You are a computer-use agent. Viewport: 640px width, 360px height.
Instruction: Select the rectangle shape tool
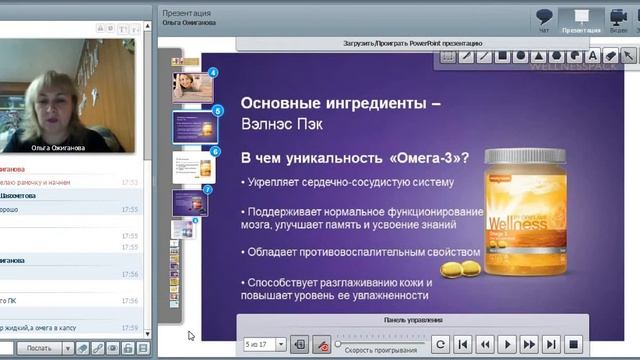tap(502, 56)
